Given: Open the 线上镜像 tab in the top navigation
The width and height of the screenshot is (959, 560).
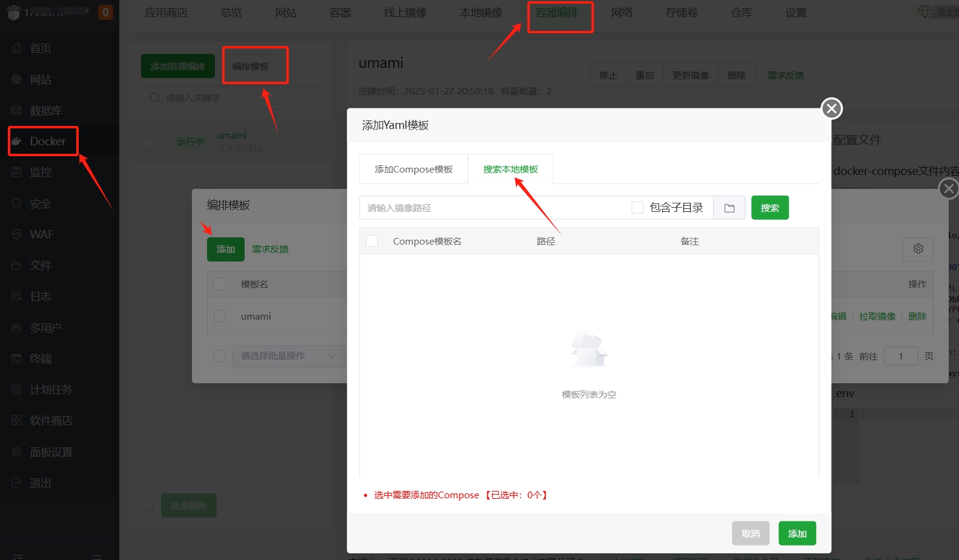Looking at the screenshot, I should (406, 13).
